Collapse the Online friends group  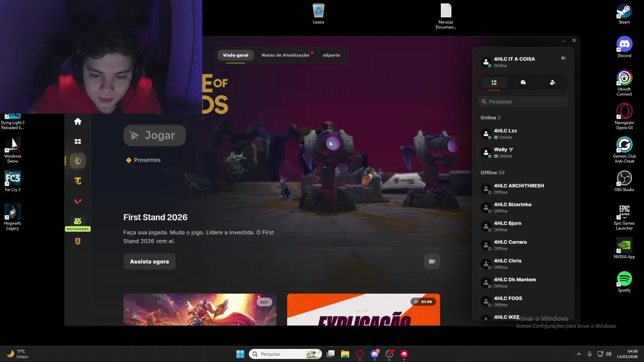(491, 118)
